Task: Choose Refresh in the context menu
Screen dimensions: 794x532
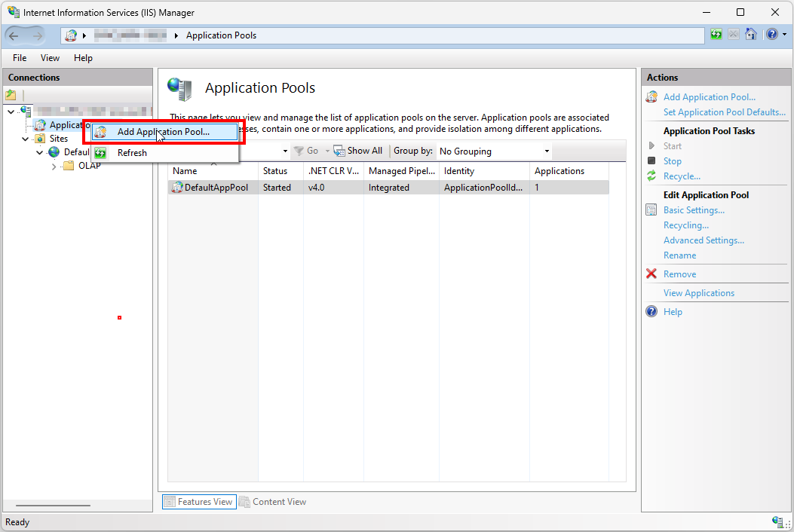Action: tap(164, 153)
